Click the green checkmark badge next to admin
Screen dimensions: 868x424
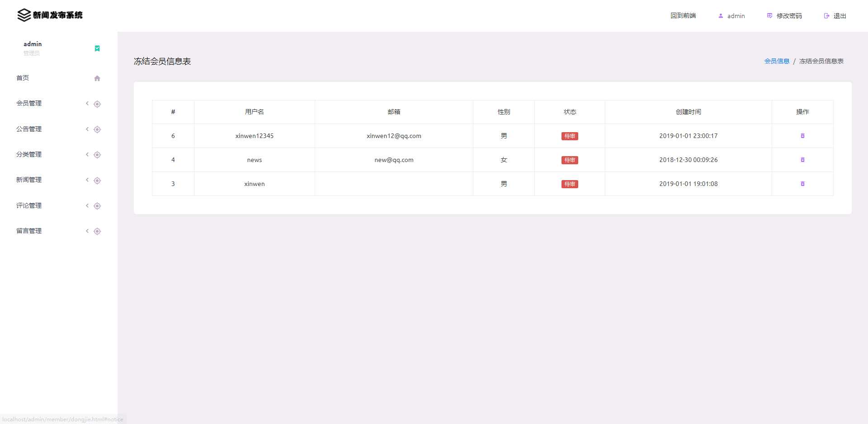pyautogui.click(x=97, y=48)
